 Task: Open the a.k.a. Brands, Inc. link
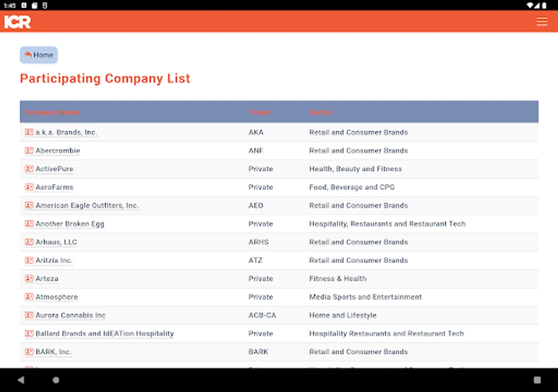[x=67, y=132]
